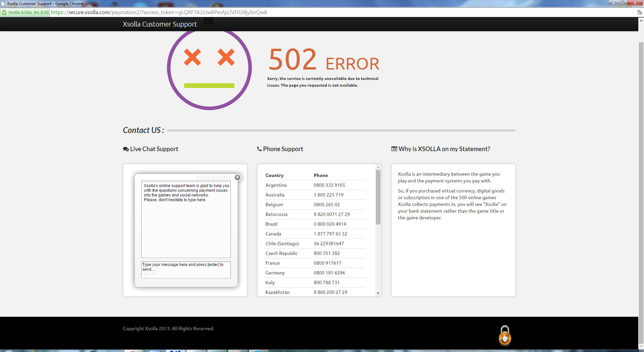Image resolution: width=644 pixels, height=352 pixels.
Task: Select the Belgium country row
Action: (315, 205)
